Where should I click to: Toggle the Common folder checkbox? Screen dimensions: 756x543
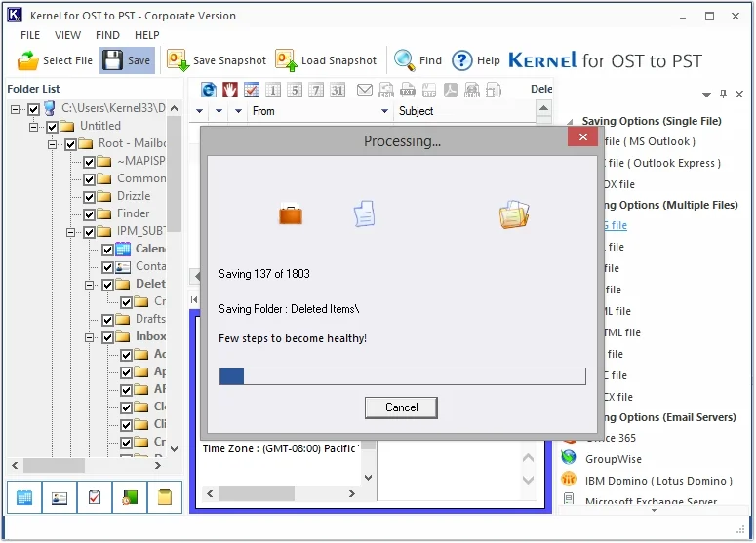89,179
